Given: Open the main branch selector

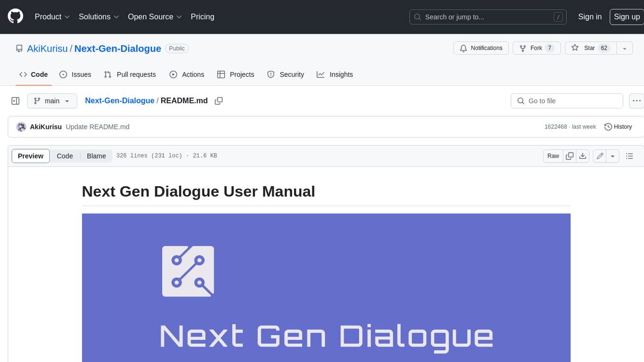Looking at the screenshot, I should pyautogui.click(x=52, y=101).
